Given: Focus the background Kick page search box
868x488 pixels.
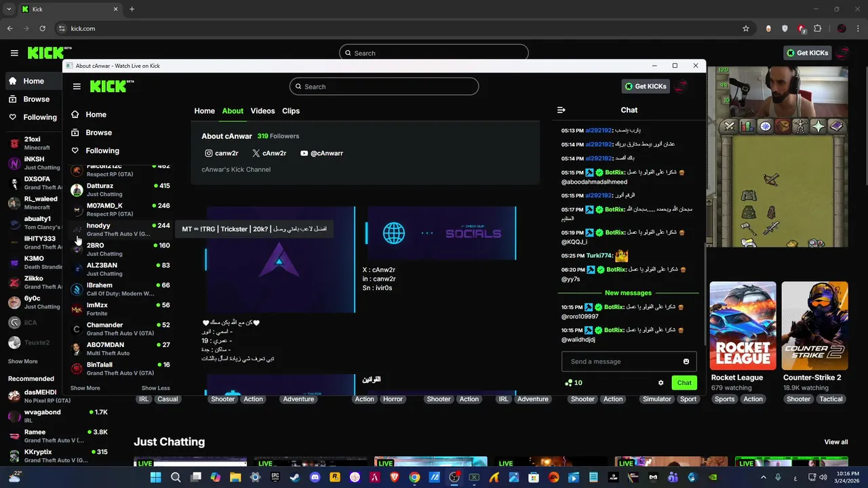Looking at the screenshot, I should click(x=434, y=53).
